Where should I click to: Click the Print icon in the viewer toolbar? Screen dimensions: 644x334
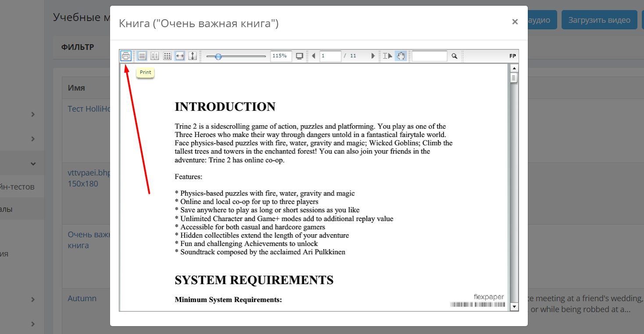126,56
